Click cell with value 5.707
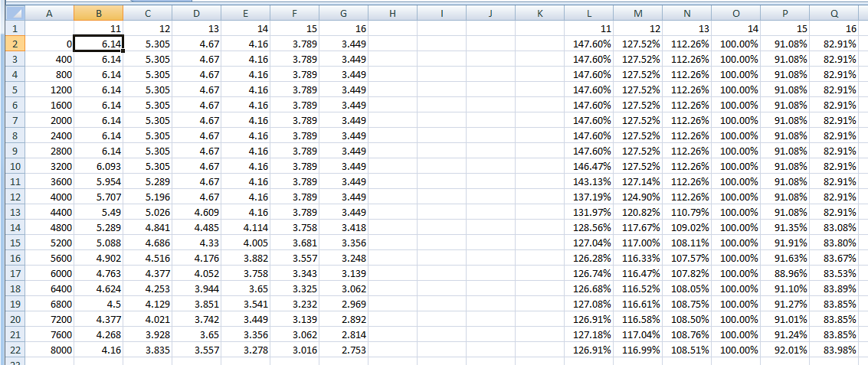This screenshot has height=365, width=868. (99, 197)
